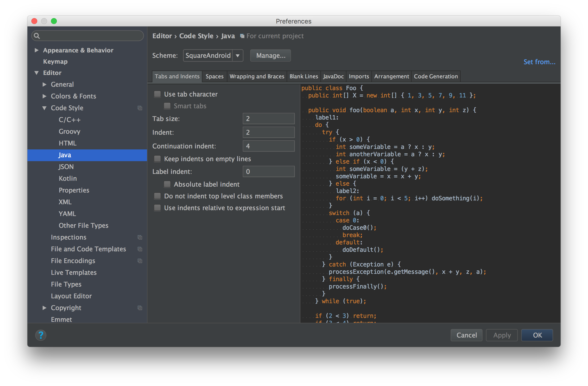Toggle Smart tabs checkbox
This screenshot has height=386, width=588.
(167, 106)
